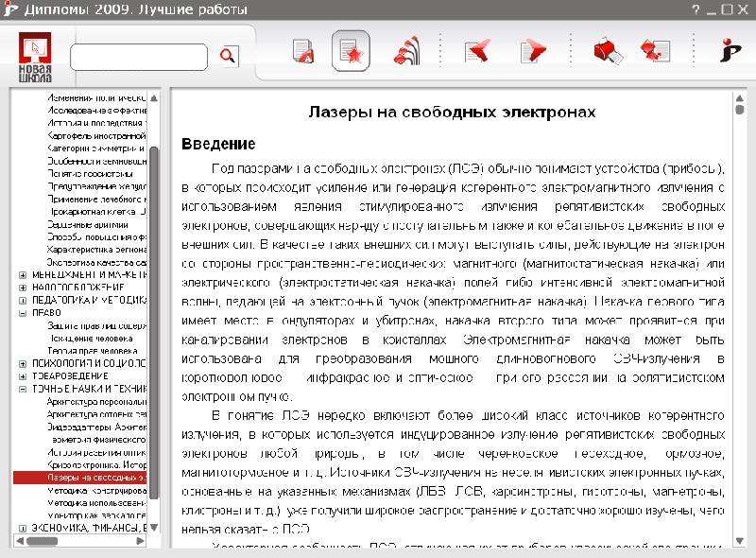
Task: Expand the ПСИХОЛОГИЯ И СОЦИОЛОГИЯ category
Action: pos(22,363)
